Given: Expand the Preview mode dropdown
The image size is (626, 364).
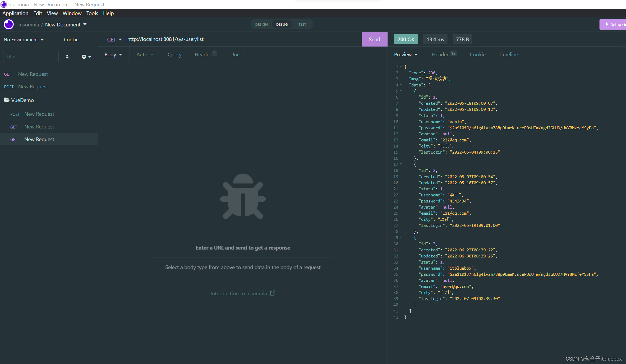Looking at the screenshot, I should tap(406, 54).
